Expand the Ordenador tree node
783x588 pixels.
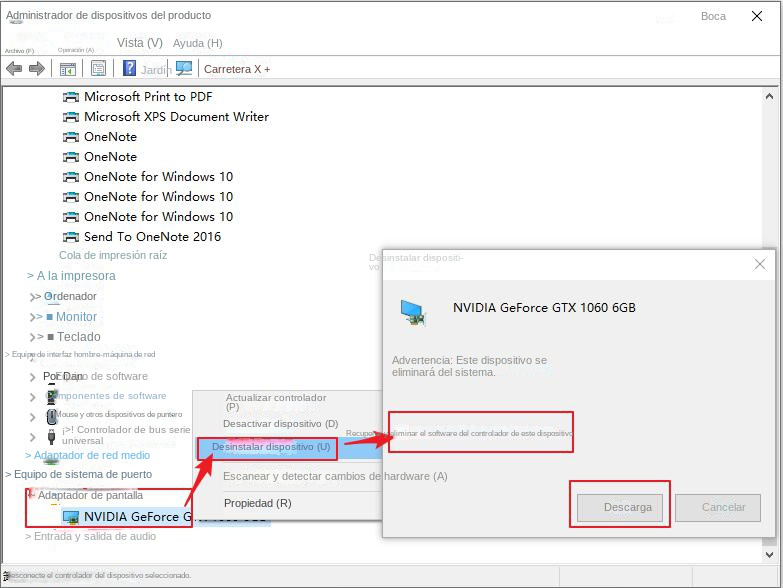tap(34, 297)
